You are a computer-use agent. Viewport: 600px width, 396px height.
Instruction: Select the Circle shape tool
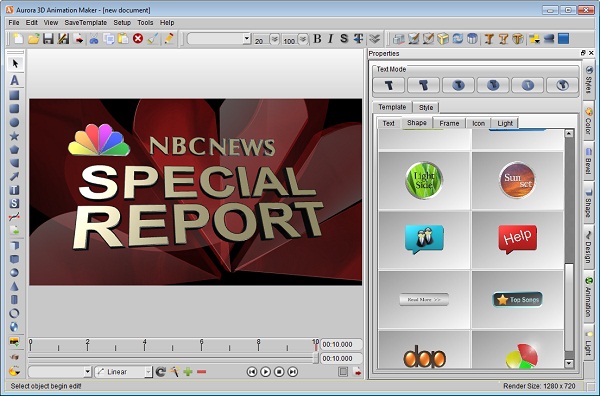(14, 122)
